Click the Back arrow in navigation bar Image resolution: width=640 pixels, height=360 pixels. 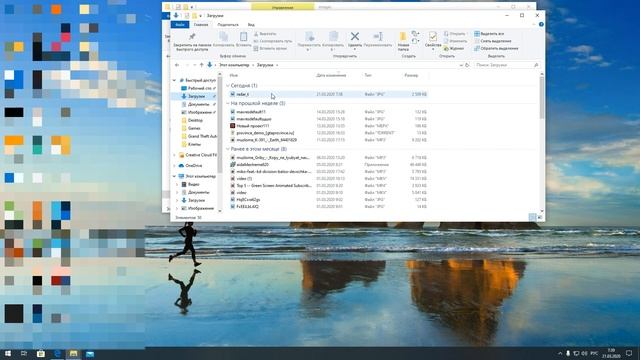pos(177,65)
